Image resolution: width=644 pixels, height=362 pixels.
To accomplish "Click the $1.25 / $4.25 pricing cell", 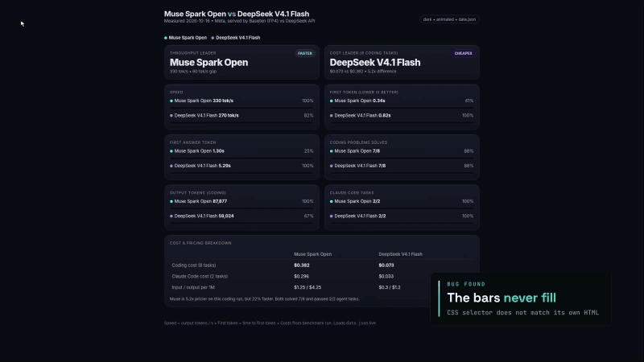I will 308,287.
